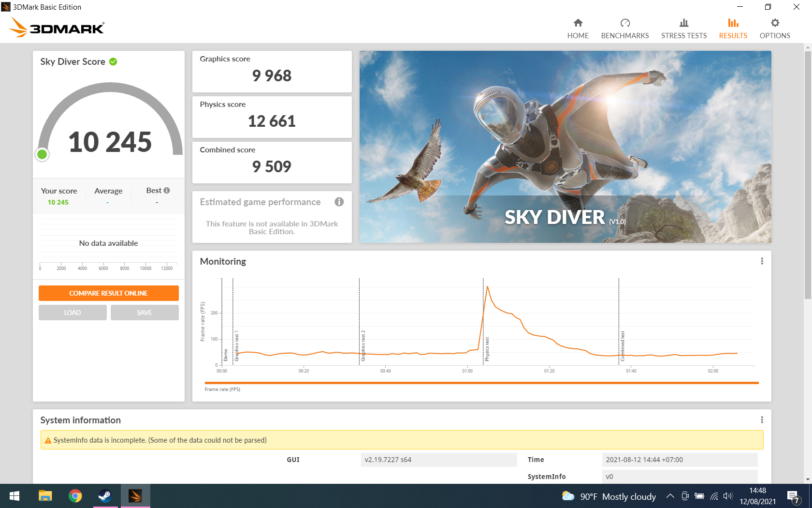Open File Explorer from the taskbar

(x=45, y=496)
